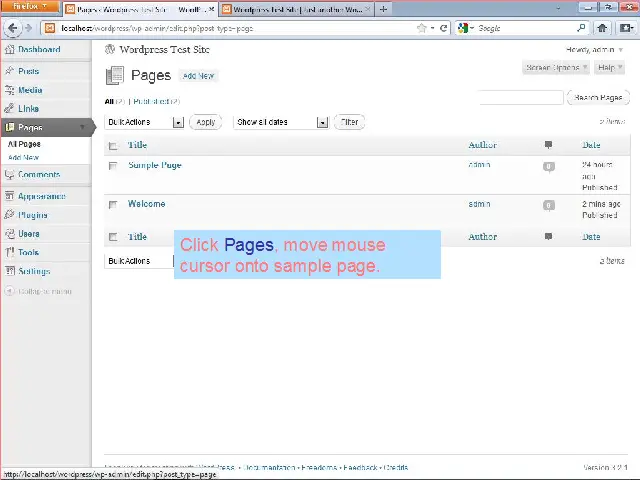Screen dimensions: 640x480
Task: Open the Show all dates dropdown
Action: click(x=281, y=122)
